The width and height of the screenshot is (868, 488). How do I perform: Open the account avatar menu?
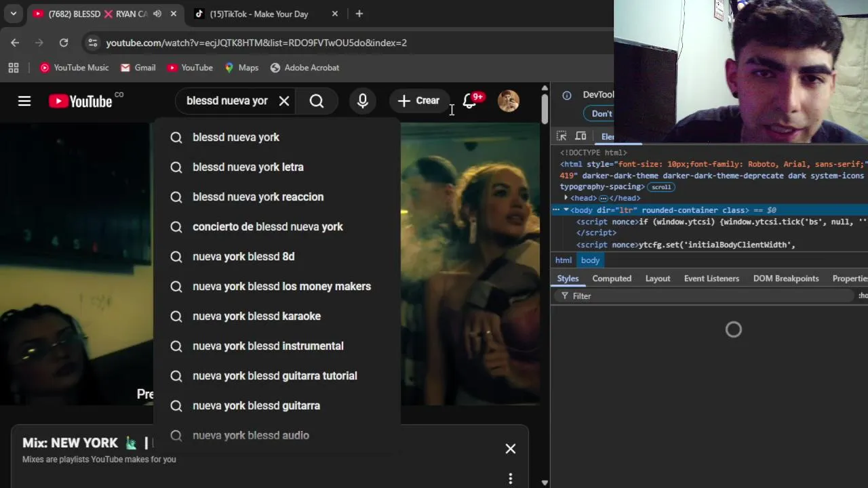point(509,101)
